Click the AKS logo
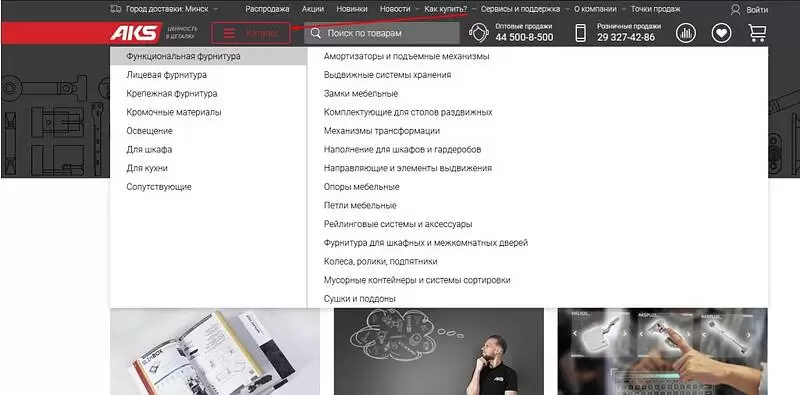The image size is (800, 395). (136, 33)
